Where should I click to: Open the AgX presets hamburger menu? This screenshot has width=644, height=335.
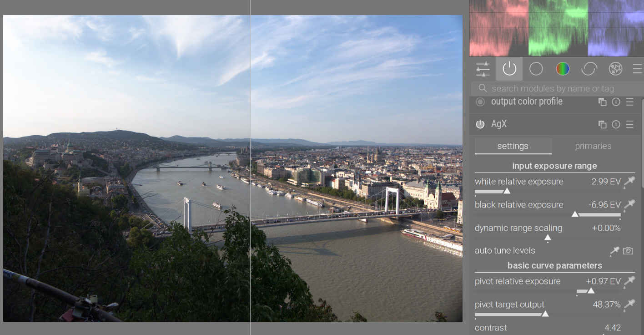pyautogui.click(x=629, y=125)
